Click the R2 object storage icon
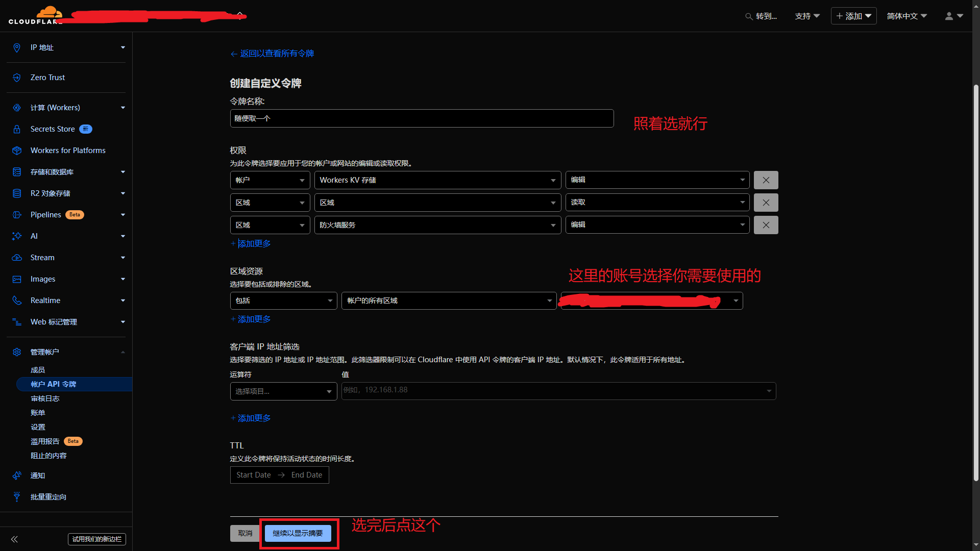980x551 pixels. (17, 193)
